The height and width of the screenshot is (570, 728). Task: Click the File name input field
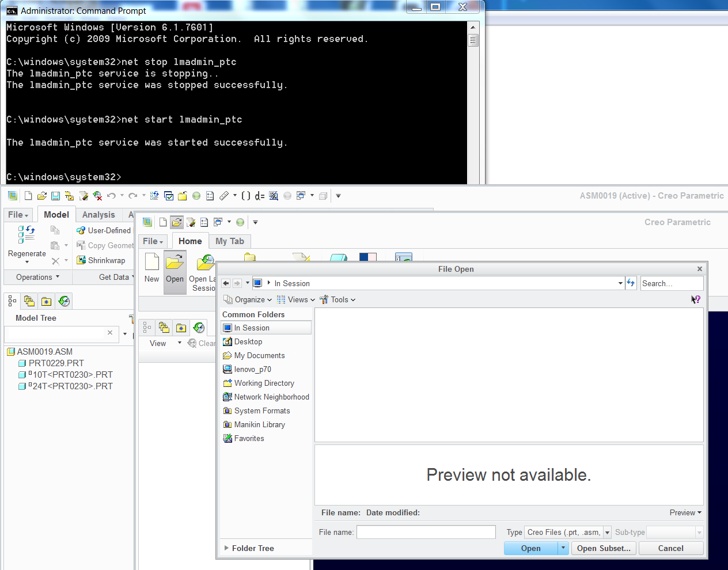click(x=426, y=532)
